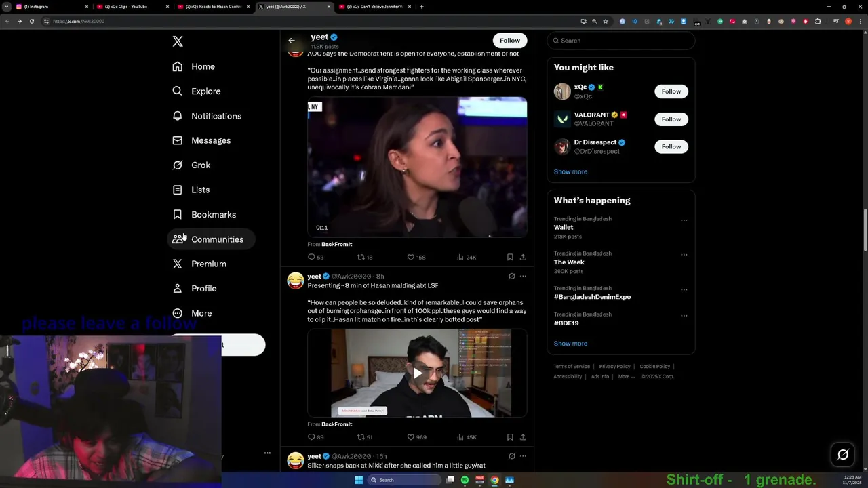Open #BangladeshDenimExpo trend
This screenshot has height=488, width=868.
[x=592, y=297]
